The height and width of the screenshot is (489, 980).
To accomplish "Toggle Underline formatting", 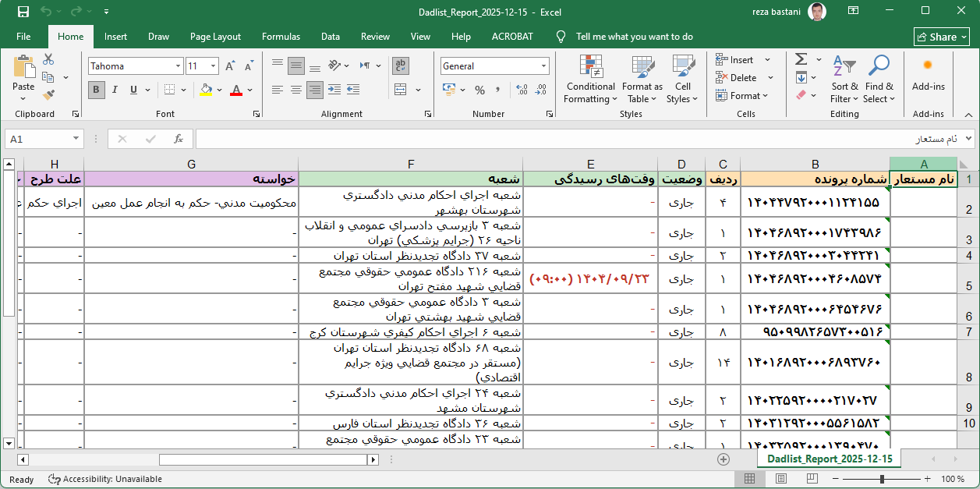I will click(x=133, y=90).
